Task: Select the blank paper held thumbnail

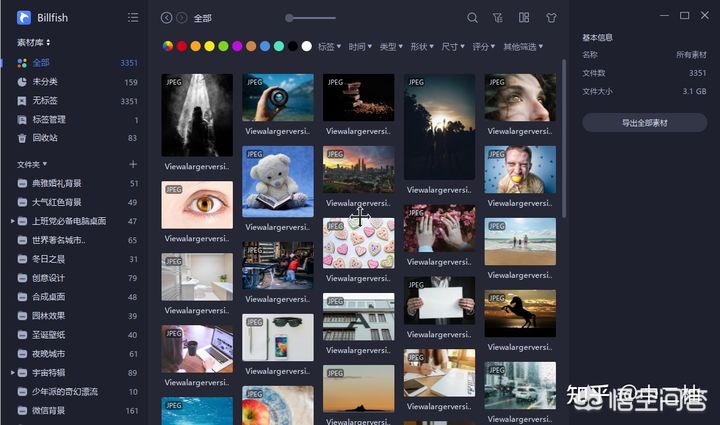Action: (439, 301)
